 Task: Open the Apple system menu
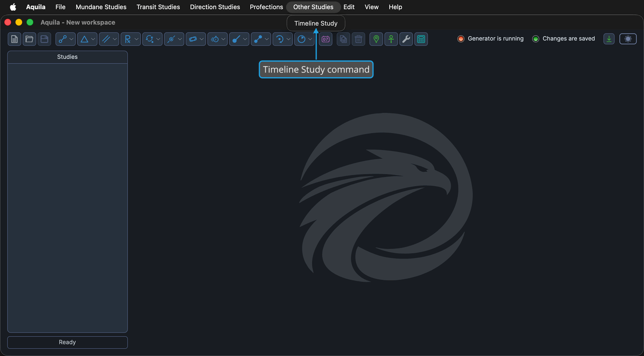pyautogui.click(x=13, y=7)
